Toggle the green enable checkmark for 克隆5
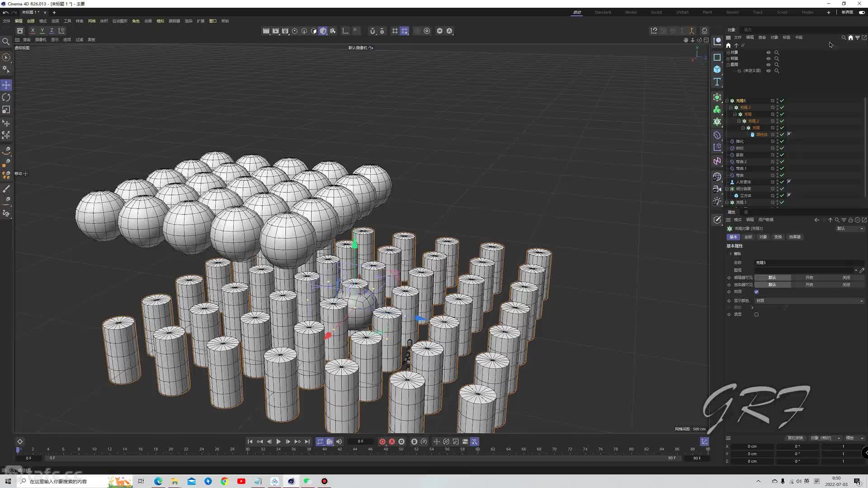Viewport: 868px width, 488px height. [x=782, y=101]
